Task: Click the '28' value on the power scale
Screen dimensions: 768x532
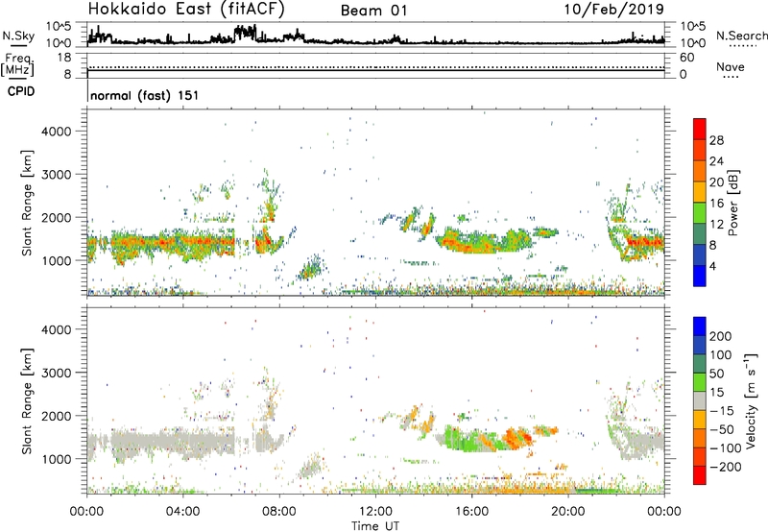Action: [716, 140]
